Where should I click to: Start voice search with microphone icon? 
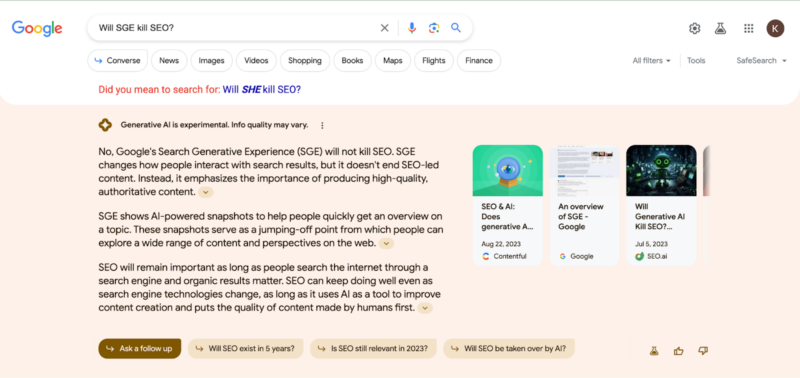point(412,28)
